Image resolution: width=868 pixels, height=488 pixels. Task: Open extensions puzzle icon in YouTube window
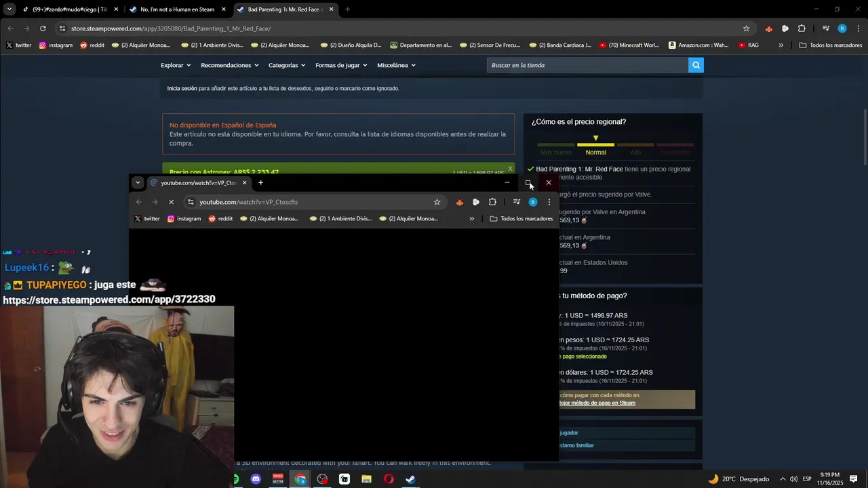[x=492, y=202]
